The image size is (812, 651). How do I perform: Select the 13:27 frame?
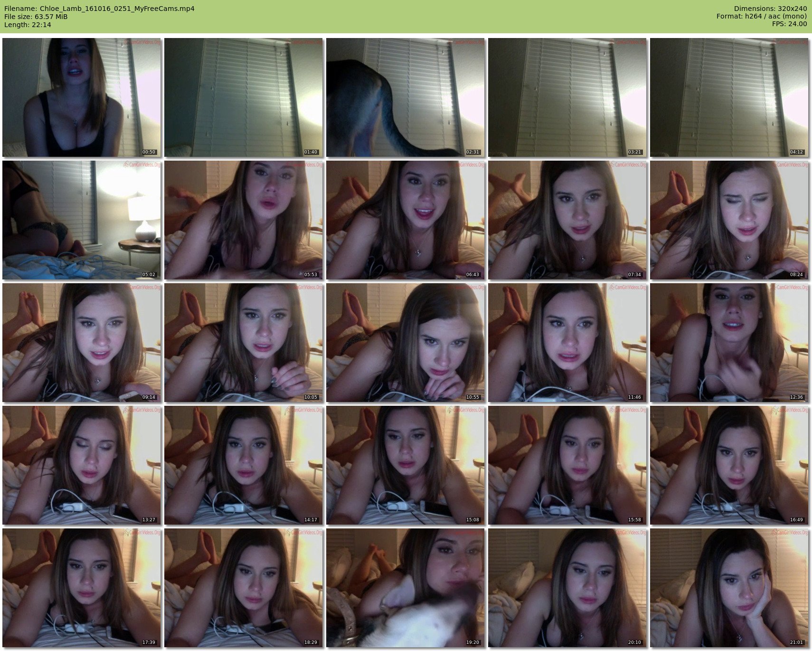(82, 465)
